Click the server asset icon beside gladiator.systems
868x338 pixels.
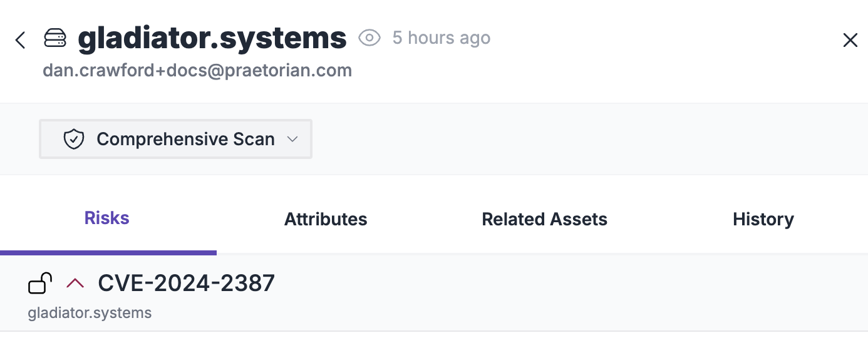[x=55, y=39]
